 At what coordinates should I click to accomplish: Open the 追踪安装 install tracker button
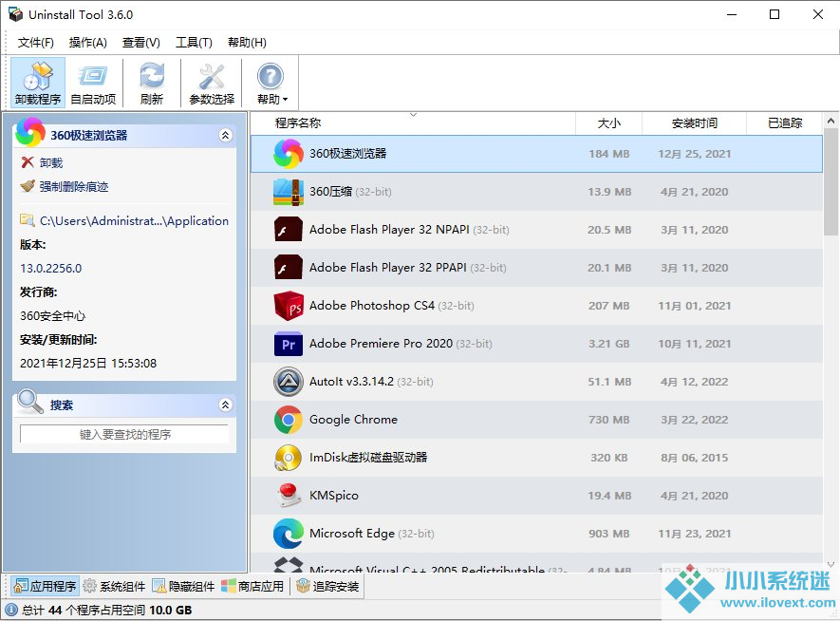(x=327, y=586)
